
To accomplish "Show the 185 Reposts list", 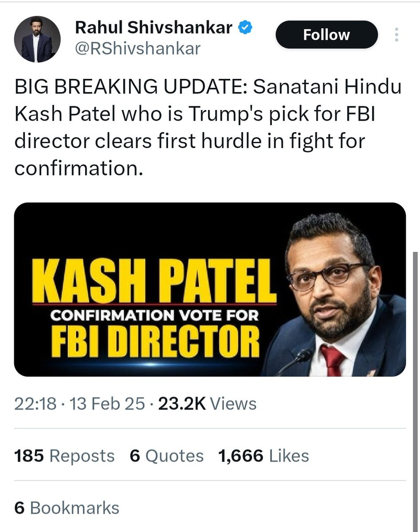I will [x=64, y=456].
